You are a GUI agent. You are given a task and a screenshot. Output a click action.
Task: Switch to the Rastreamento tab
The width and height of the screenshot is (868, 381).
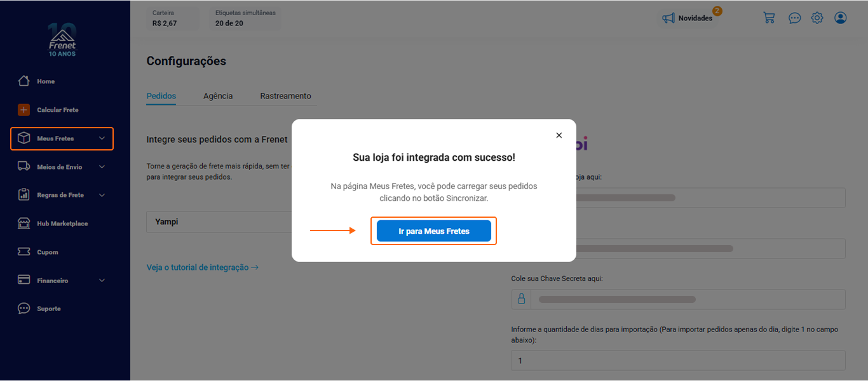pos(285,96)
